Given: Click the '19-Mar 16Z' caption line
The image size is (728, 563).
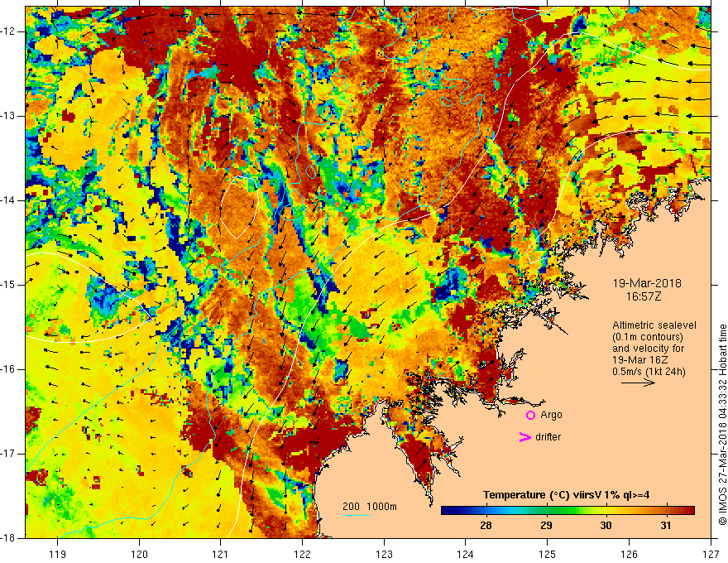Looking at the screenshot, I should click(640, 360).
